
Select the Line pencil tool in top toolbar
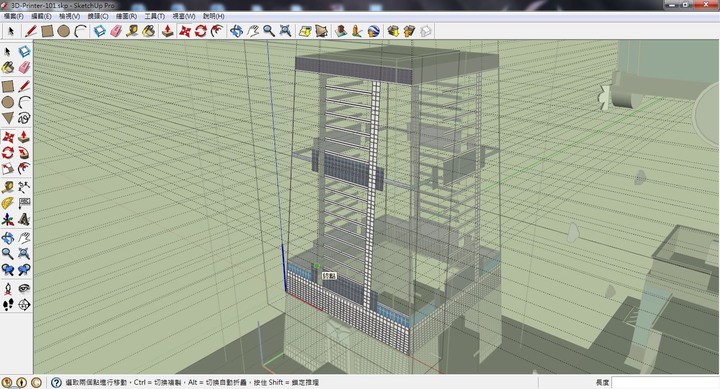point(30,31)
